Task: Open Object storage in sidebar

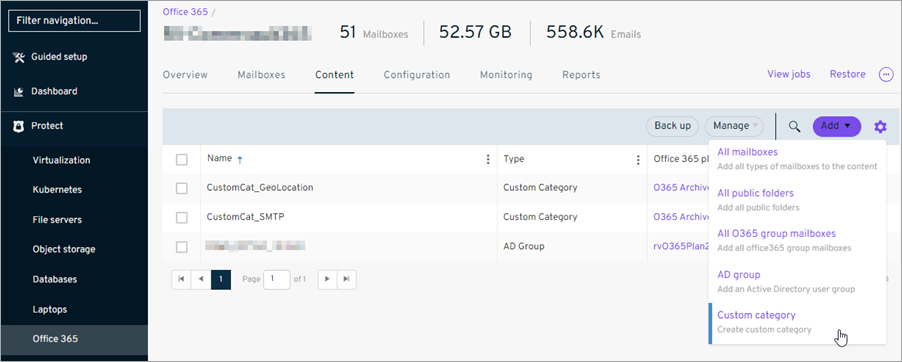Action: coord(64,250)
